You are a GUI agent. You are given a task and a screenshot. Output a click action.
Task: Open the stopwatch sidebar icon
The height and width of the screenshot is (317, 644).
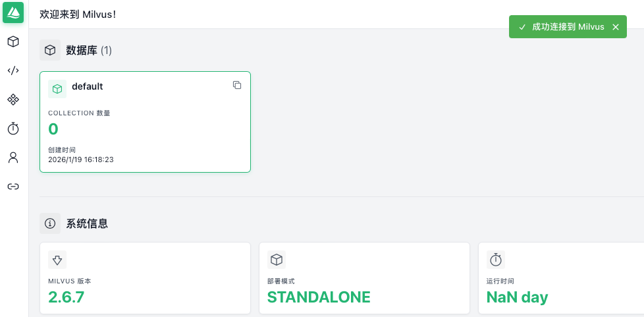(x=13, y=129)
